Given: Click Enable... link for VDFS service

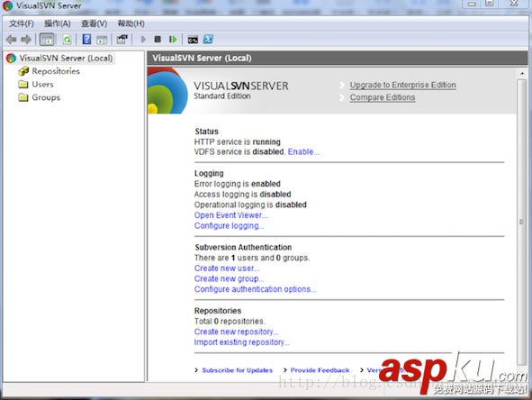Looking at the screenshot, I should pyautogui.click(x=303, y=151).
